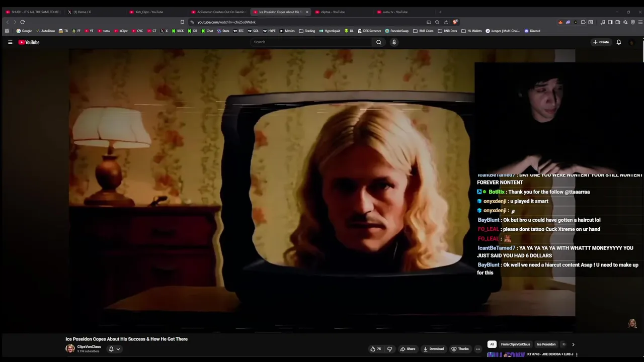644x362 pixels.
Task: Select the Ice Poseidon filter chip
Action: (546, 344)
